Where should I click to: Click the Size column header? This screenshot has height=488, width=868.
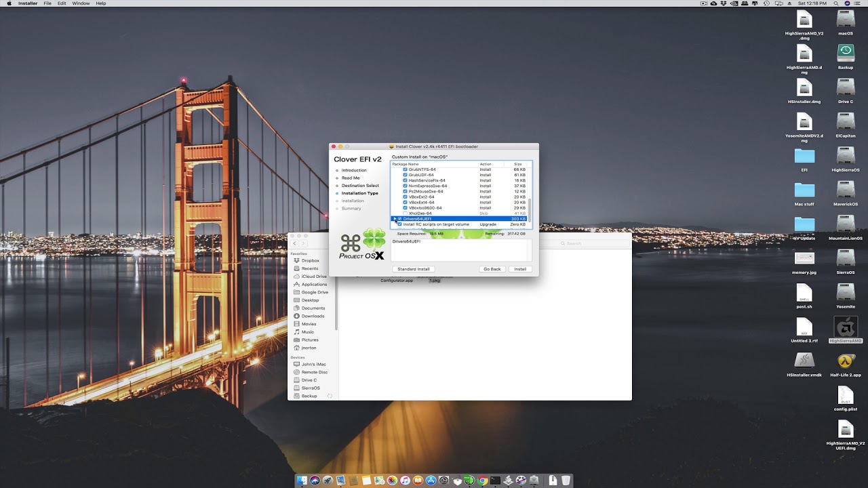coord(518,164)
